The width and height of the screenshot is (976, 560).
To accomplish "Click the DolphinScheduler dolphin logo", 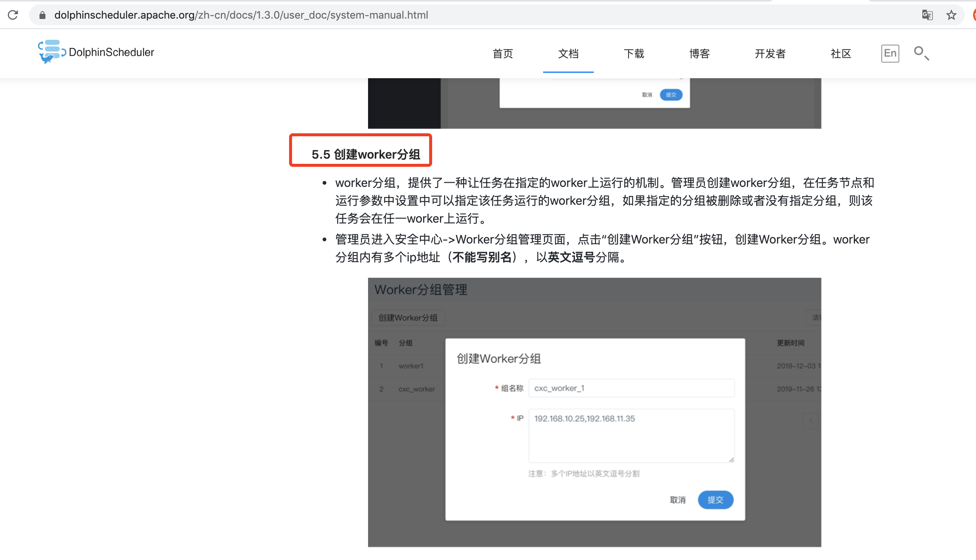I will (51, 51).
